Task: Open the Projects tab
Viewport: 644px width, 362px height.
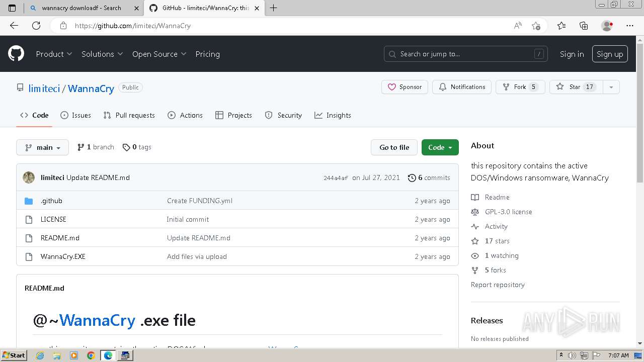Action: [x=233, y=115]
